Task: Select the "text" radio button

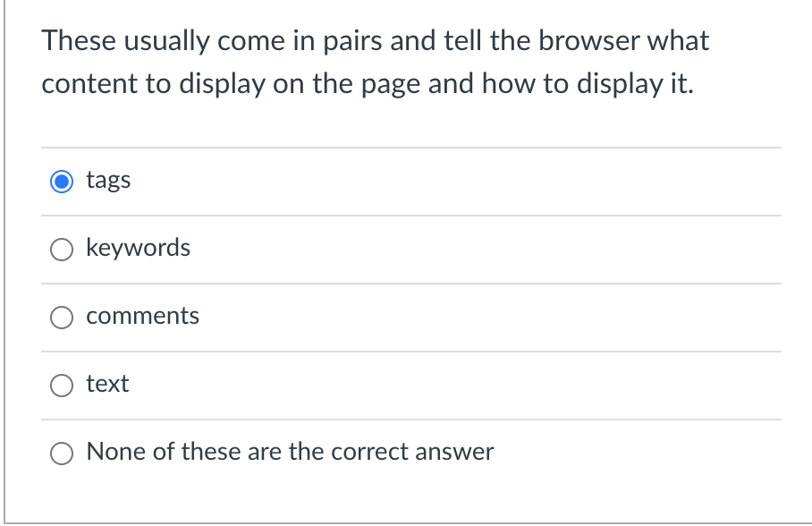Action: (x=61, y=385)
